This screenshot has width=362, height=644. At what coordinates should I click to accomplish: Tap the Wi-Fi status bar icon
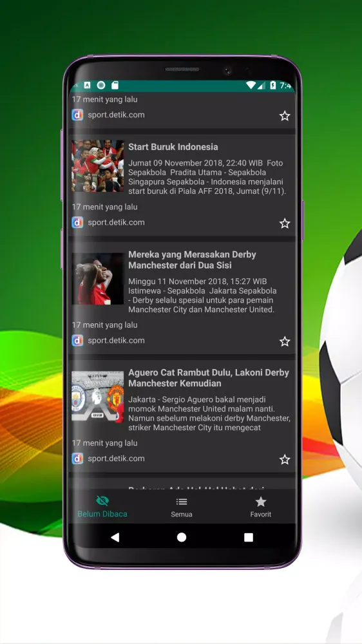(x=251, y=86)
